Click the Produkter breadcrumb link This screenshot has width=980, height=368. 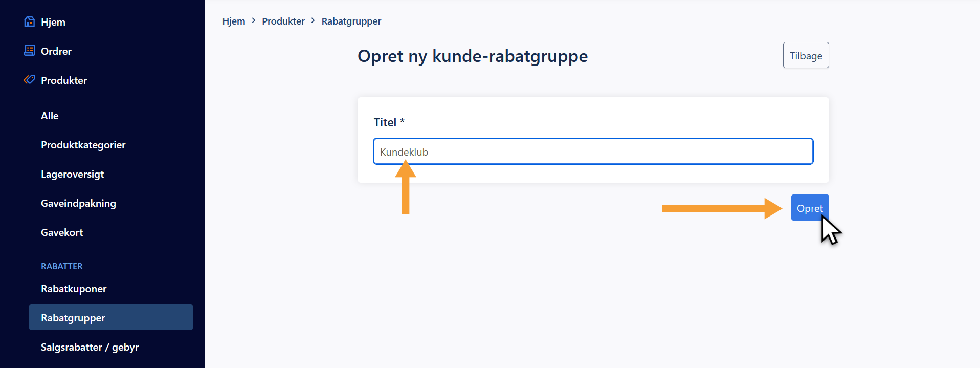283,21
